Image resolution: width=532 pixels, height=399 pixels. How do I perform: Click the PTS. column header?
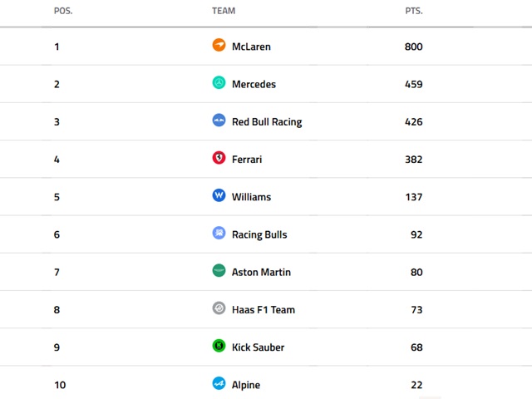point(413,11)
